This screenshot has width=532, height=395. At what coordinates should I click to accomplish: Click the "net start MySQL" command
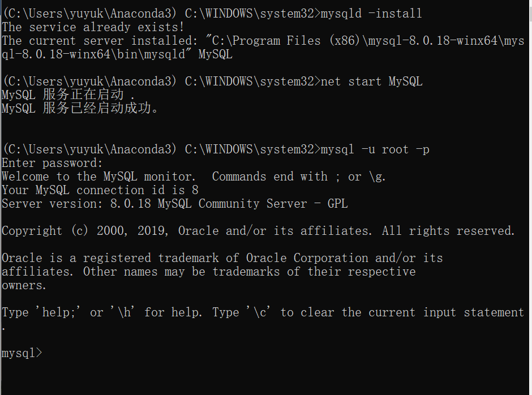[x=371, y=81]
